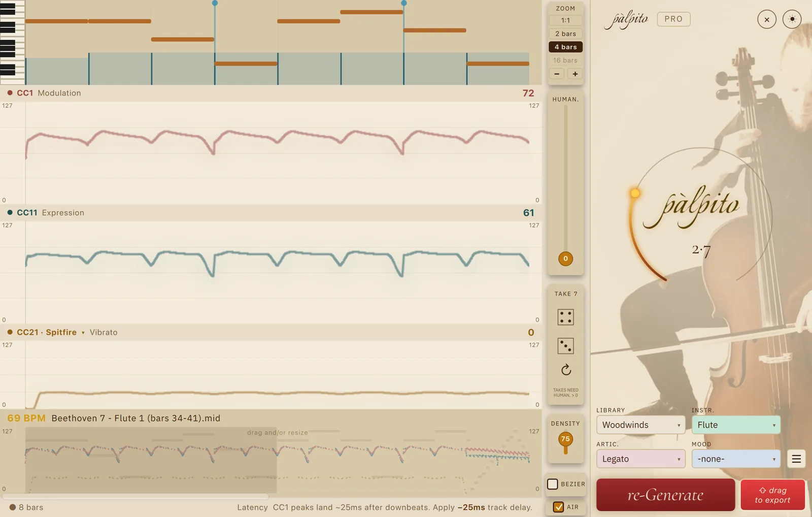Expand the CC21 Spitfire library arrow
The height and width of the screenshot is (517, 812).
(83, 333)
